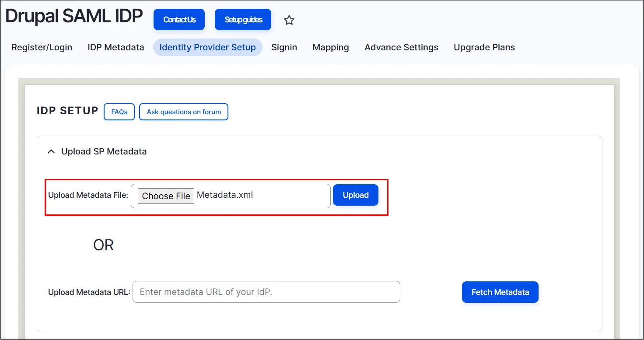Click the Upload Metadata URL label

coord(89,292)
